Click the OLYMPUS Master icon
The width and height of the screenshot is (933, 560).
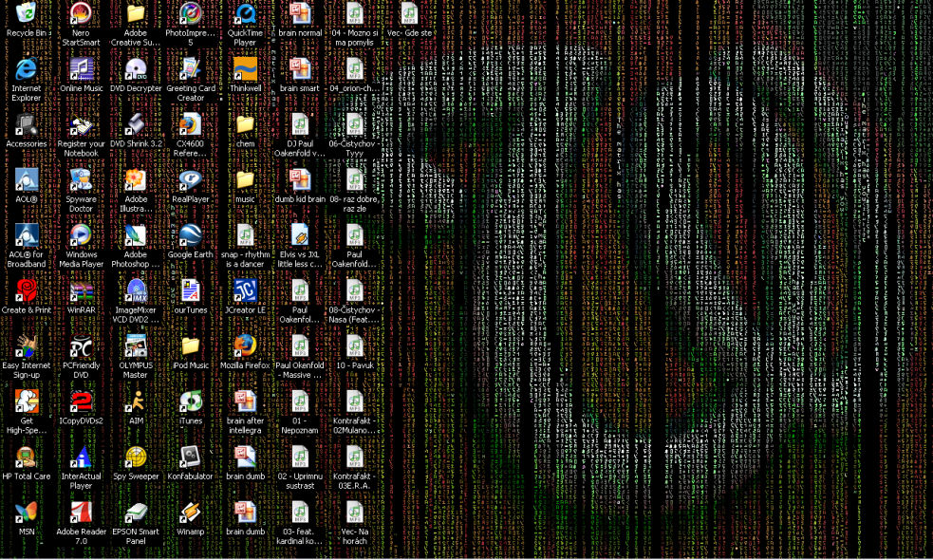[136, 345]
